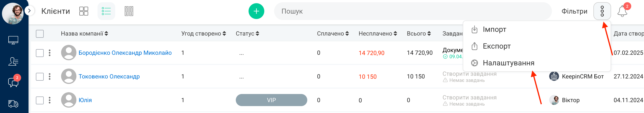Switch to the list view
This screenshot has width=644, height=113.
[106, 11]
